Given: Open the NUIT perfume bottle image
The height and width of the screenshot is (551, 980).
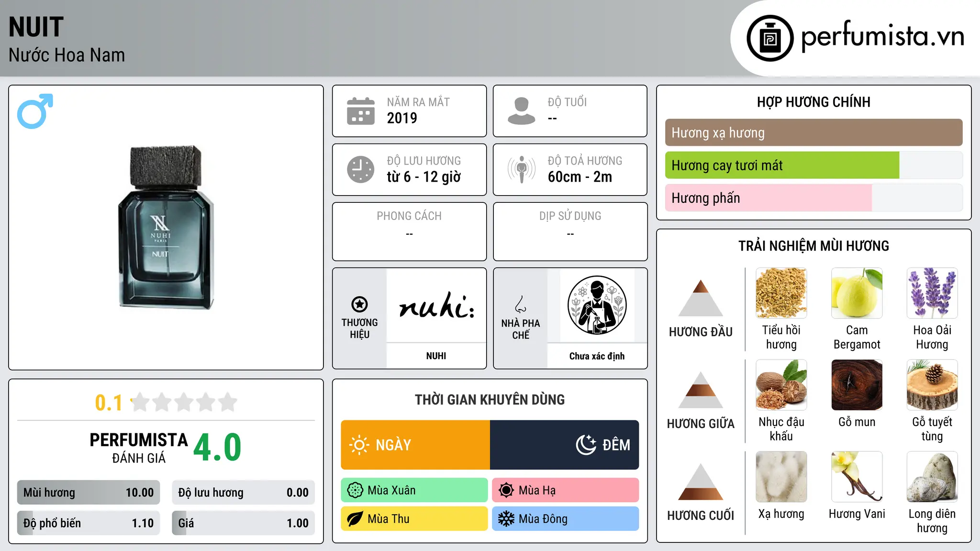Looking at the screenshot, I should [166, 227].
